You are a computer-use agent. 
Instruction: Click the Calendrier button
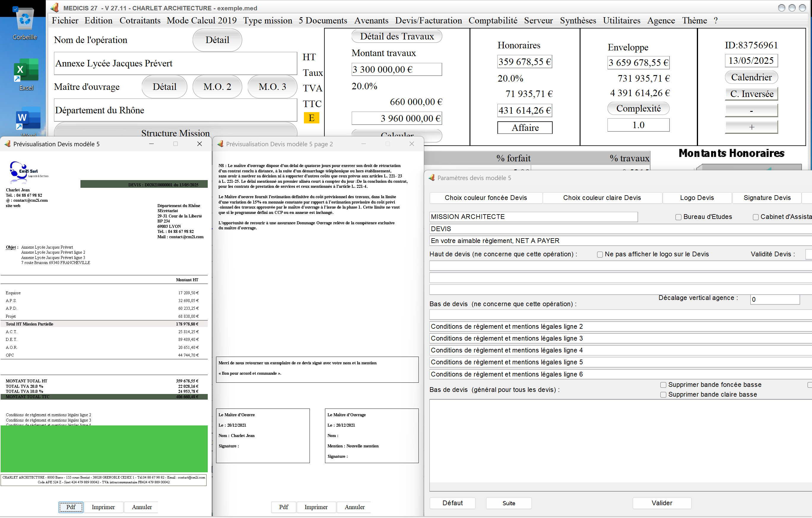(751, 77)
